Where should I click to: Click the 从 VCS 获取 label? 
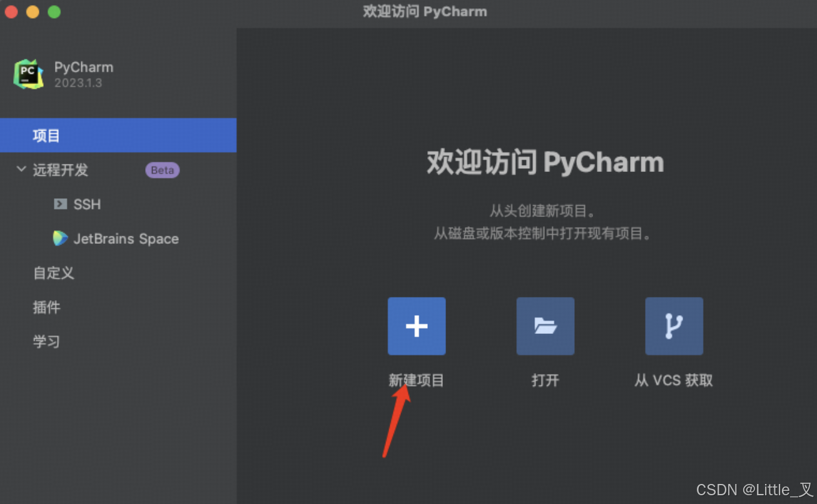[x=674, y=380]
